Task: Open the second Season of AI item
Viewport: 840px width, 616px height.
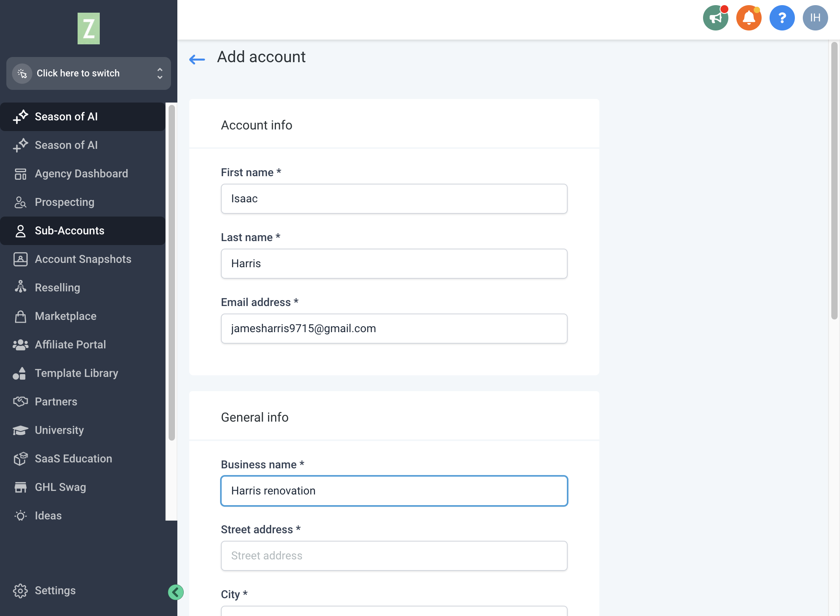Action: pos(83,145)
